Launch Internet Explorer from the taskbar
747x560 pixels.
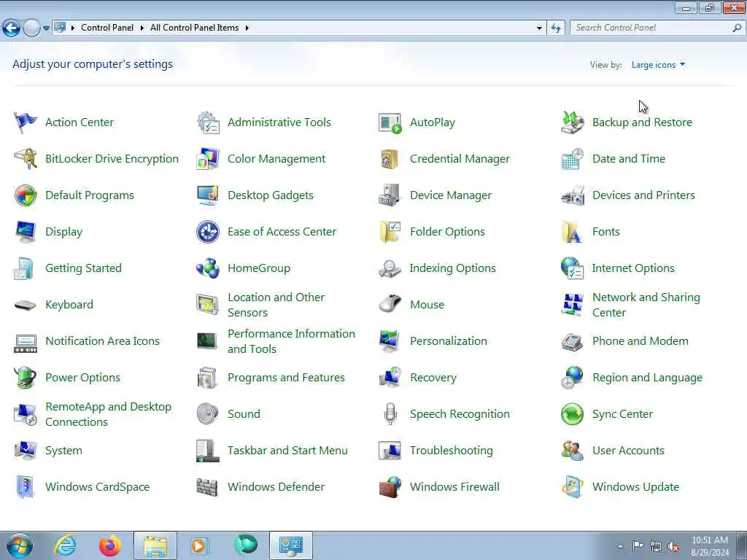point(64,545)
